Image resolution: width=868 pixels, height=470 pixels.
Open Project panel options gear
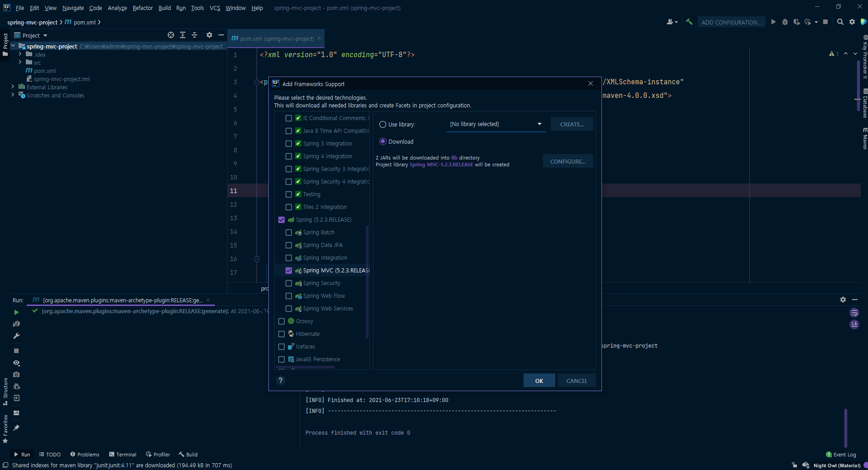click(209, 35)
